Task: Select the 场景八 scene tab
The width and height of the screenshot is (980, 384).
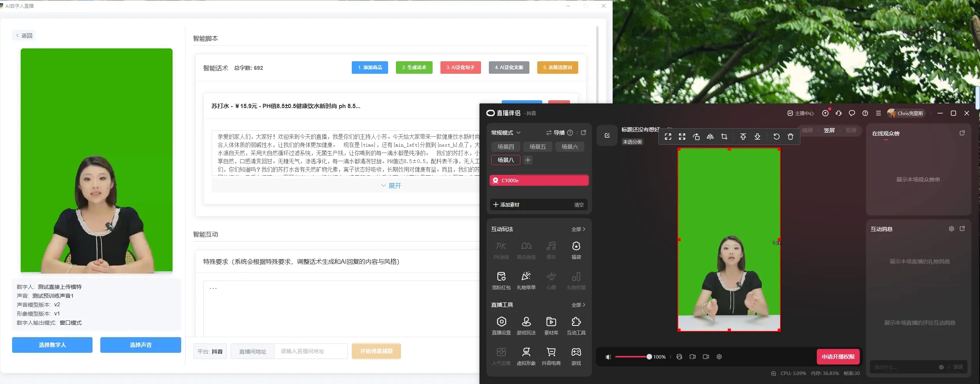Action: (506, 160)
